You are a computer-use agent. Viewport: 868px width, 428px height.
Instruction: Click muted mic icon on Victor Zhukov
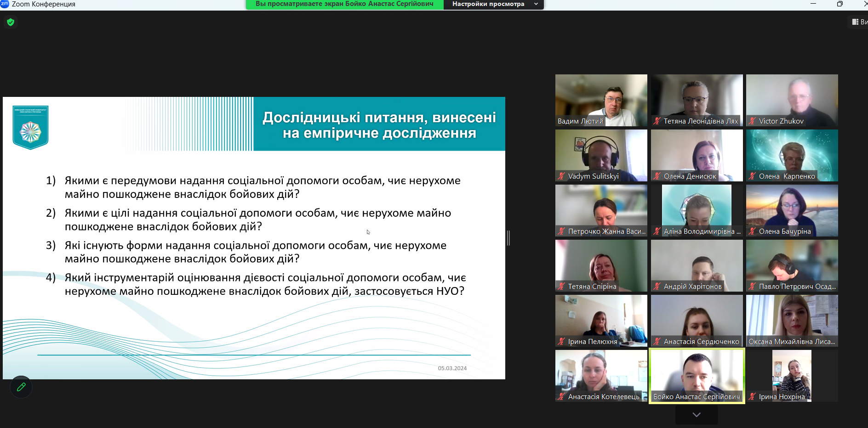click(752, 121)
